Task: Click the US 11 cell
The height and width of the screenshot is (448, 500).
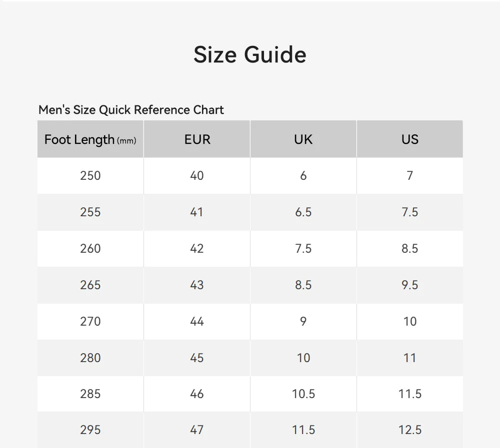Action: pos(410,358)
